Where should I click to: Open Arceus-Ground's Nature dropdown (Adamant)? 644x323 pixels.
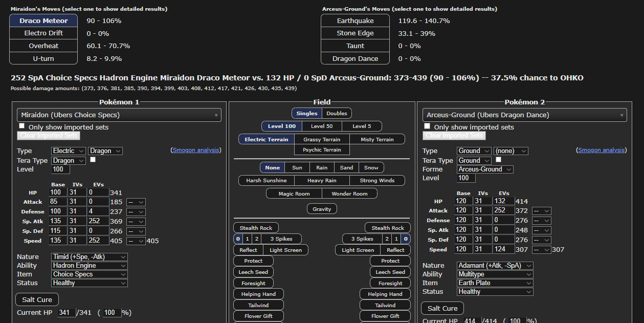coord(495,266)
